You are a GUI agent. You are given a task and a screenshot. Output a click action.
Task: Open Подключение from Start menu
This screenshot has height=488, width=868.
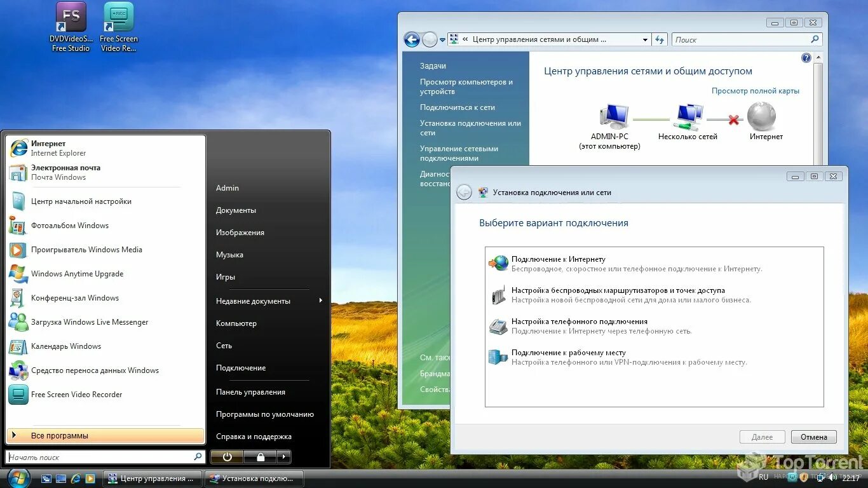coord(241,368)
